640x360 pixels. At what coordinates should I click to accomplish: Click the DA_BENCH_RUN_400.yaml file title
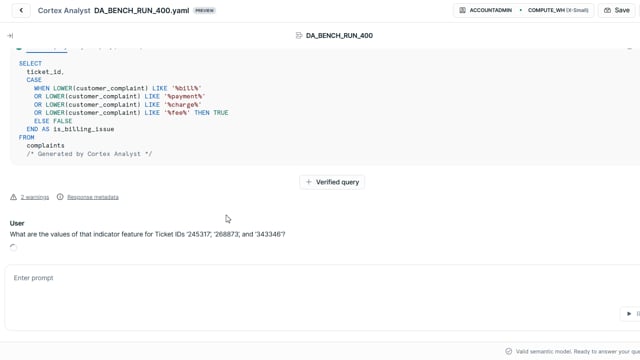click(x=142, y=11)
